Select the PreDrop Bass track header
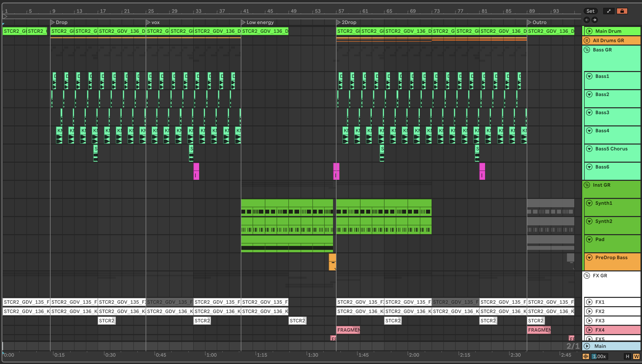The width and height of the screenshot is (642, 364). point(611,257)
